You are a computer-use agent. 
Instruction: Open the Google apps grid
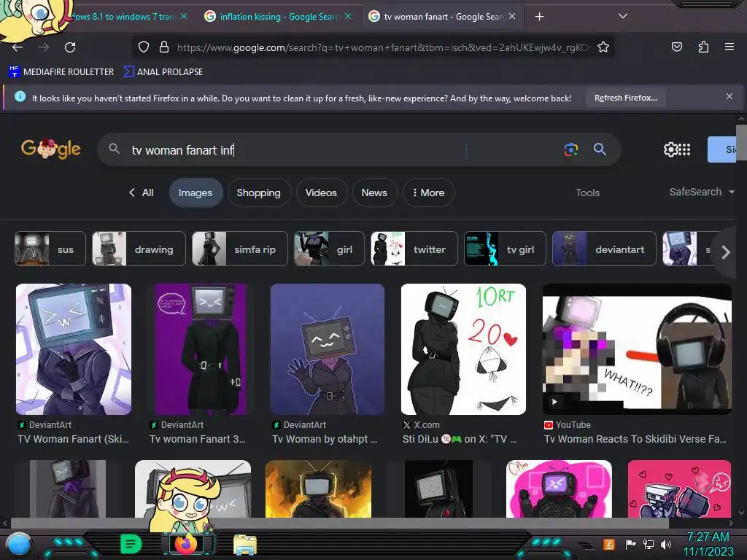coord(684,149)
